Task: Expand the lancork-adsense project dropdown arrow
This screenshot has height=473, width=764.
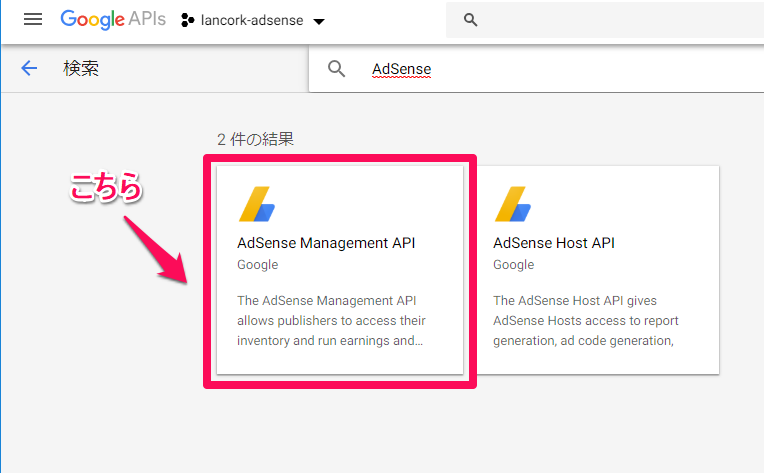Action: pyautogui.click(x=319, y=21)
